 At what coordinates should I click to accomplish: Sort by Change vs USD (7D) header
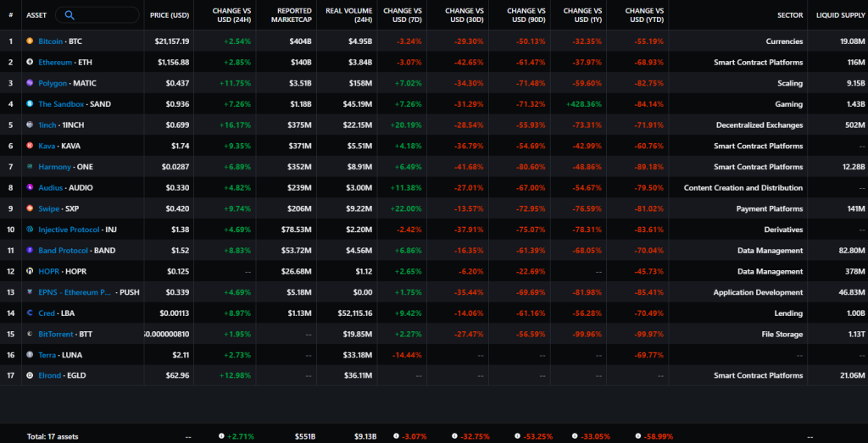403,15
